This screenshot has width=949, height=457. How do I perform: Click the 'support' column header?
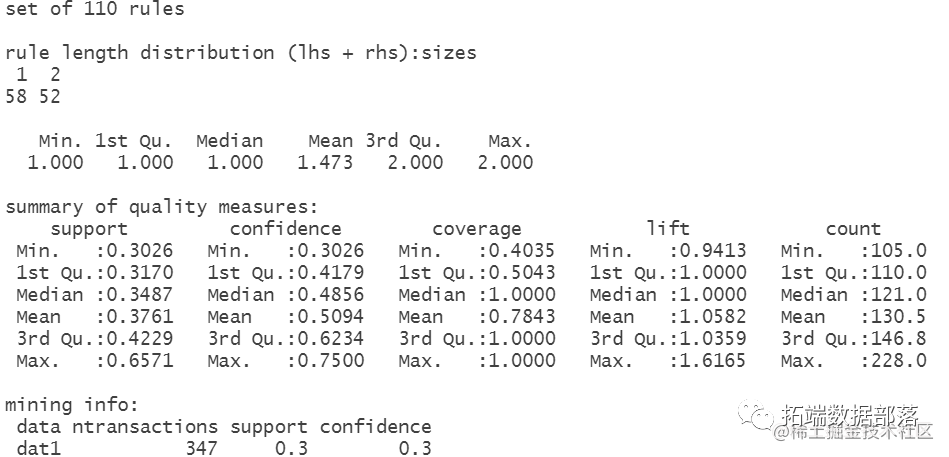coord(89,229)
